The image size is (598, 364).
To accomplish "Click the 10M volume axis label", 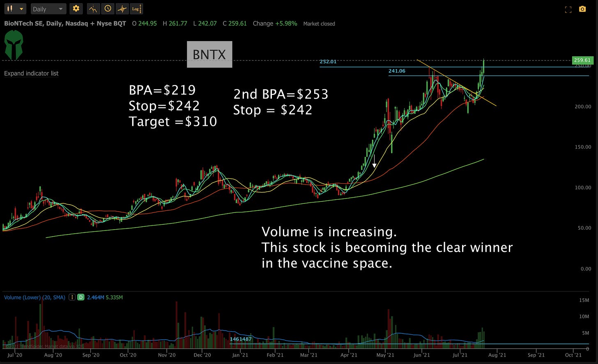I will click(584, 316).
